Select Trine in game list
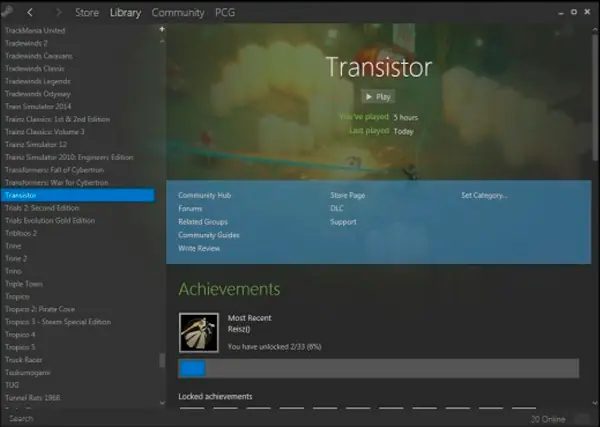The width and height of the screenshot is (600, 427). [x=13, y=246]
